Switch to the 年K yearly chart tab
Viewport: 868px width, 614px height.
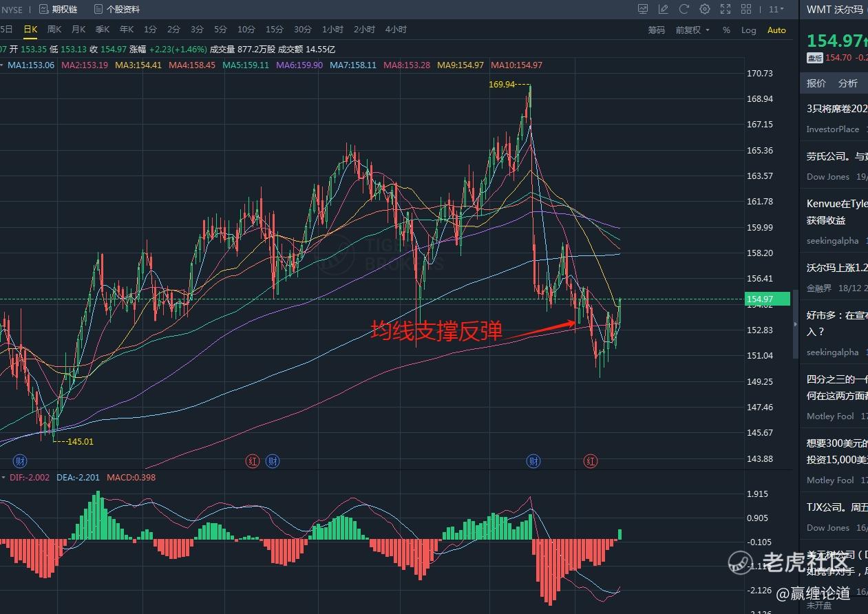point(127,30)
